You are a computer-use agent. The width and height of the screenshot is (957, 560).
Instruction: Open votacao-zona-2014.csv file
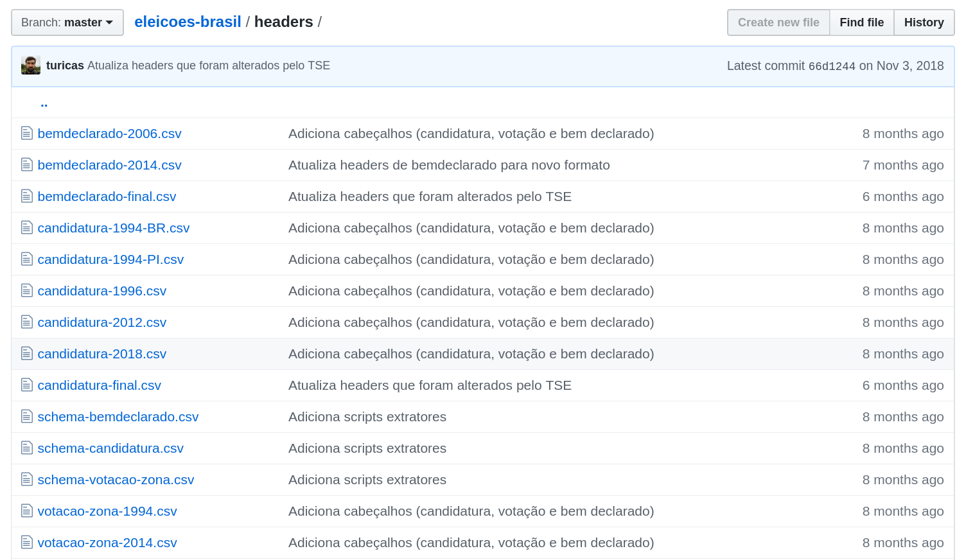[107, 543]
